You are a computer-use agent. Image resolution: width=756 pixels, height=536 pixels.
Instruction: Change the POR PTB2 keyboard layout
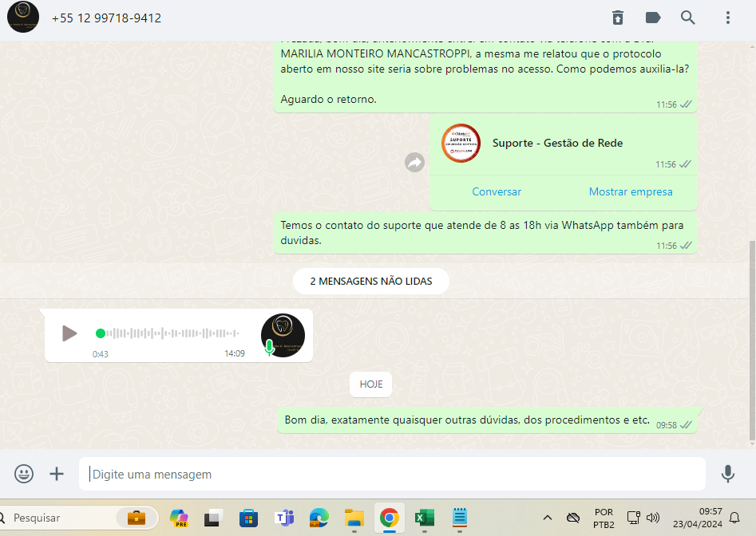[x=604, y=518]
